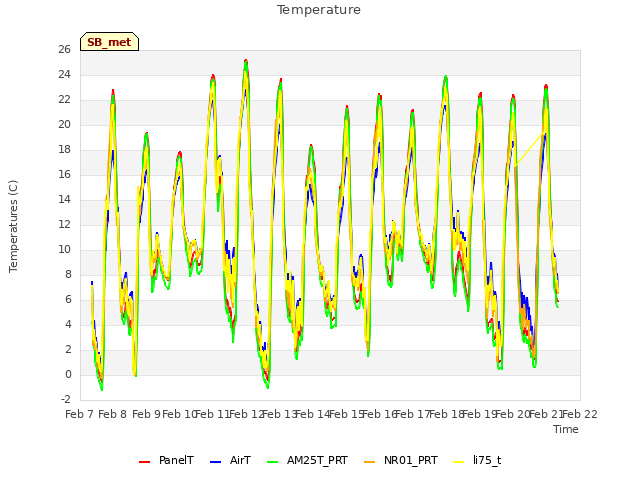
Task: Click the -2 y-axis tick label
Action: pyautogui.click(x=66, y=400)
